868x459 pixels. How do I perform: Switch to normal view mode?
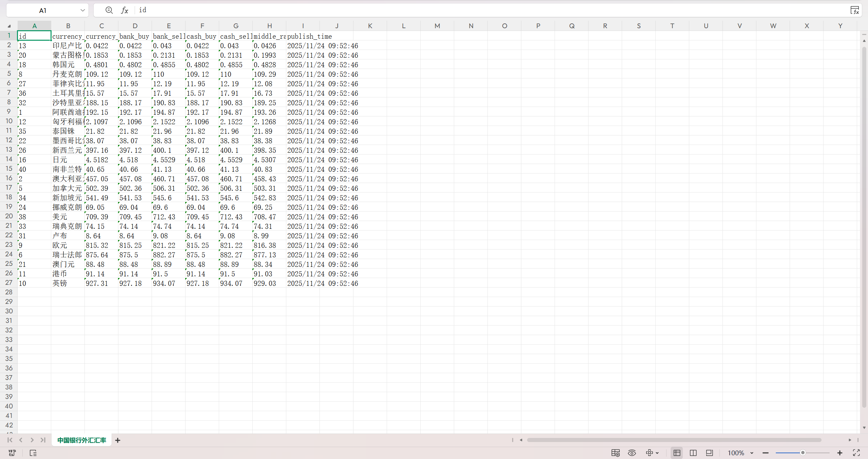(x=677, y=453)
